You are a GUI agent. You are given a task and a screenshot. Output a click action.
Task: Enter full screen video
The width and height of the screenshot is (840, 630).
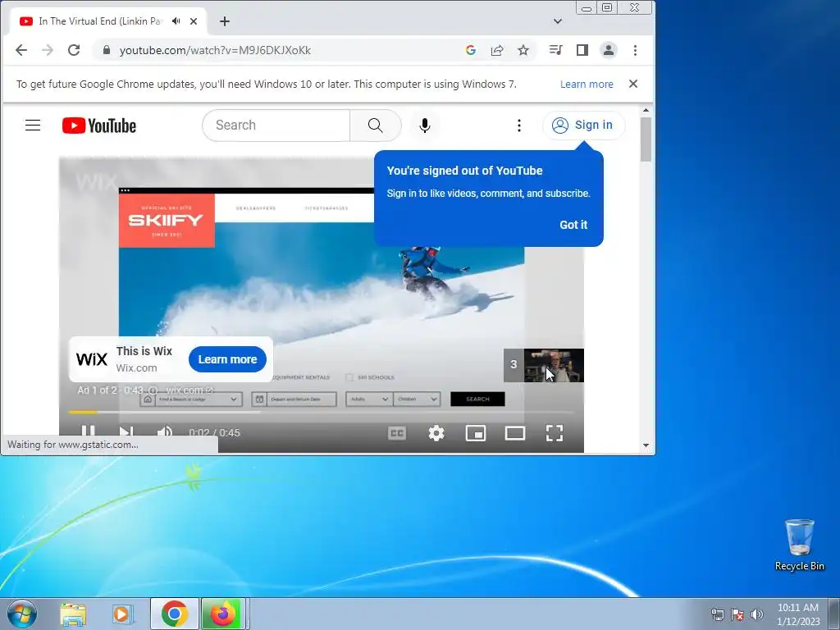tap(555, 433)
